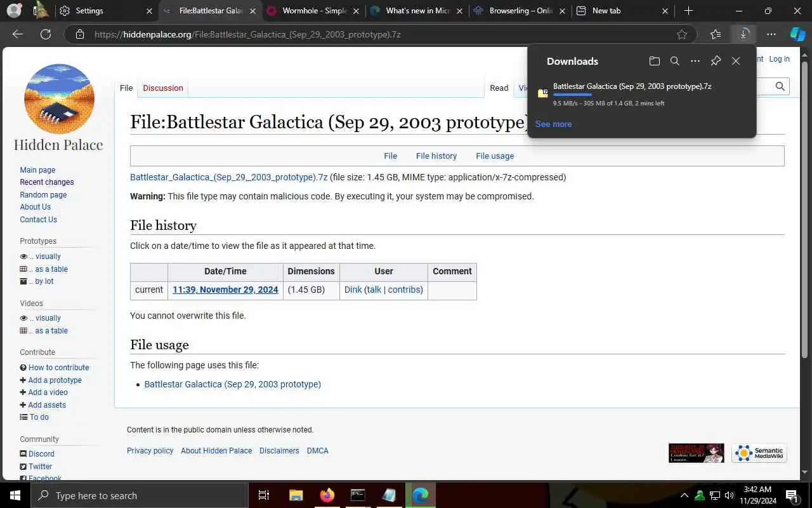812x508 pixels.
Task: Click Battlestar_Galactica .7z download link
Action: [228, 177]
